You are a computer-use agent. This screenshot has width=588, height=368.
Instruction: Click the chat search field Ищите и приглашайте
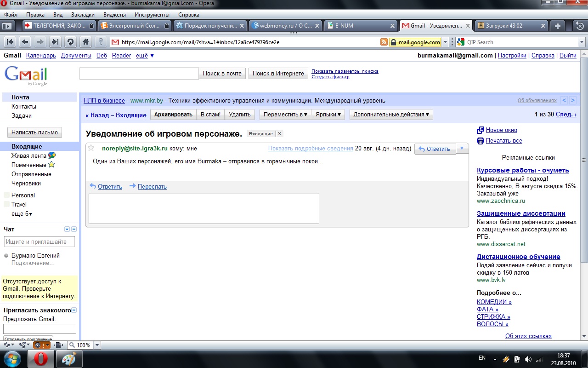(40, 242)
